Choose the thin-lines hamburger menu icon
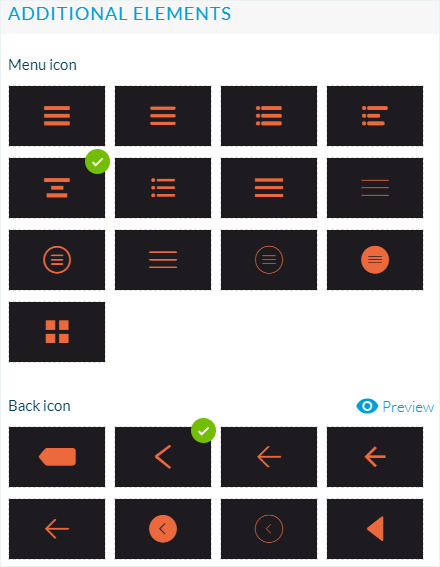Screen dimensions: 440x567 point(375,188)
